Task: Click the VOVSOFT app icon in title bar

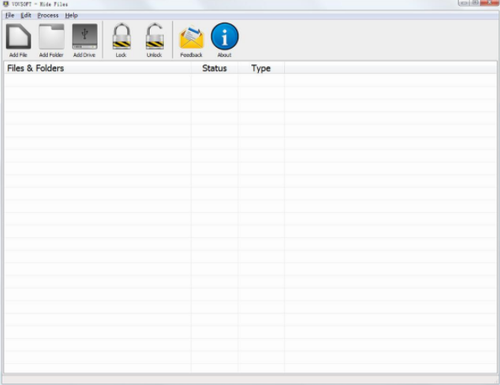Action: point(6,4)
